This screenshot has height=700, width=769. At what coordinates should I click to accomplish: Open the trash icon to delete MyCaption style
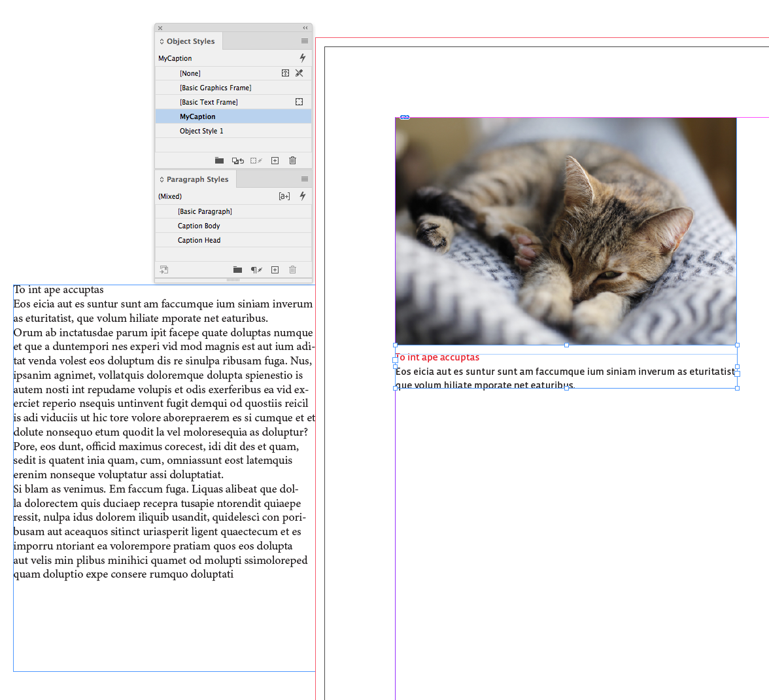pyautogui.click(x=292, y=160)
